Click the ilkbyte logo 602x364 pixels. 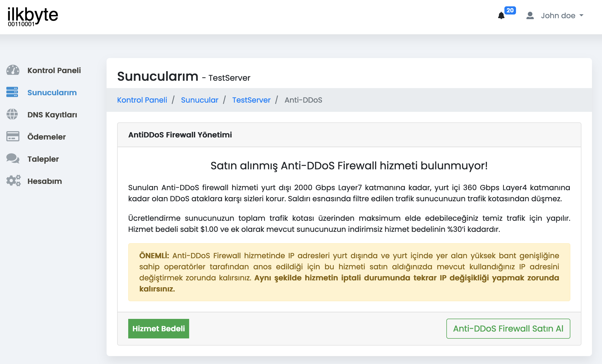[x=33, y=16]
